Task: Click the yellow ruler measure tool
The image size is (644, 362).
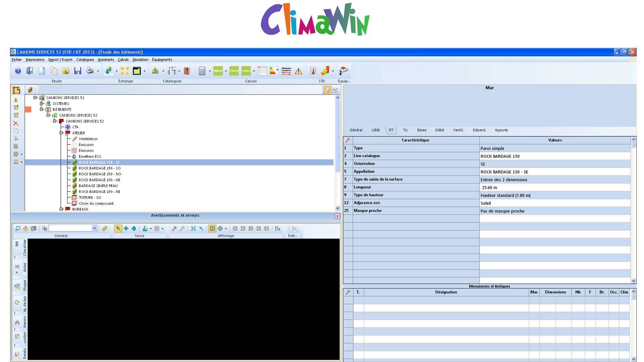Action: (105, 229)
